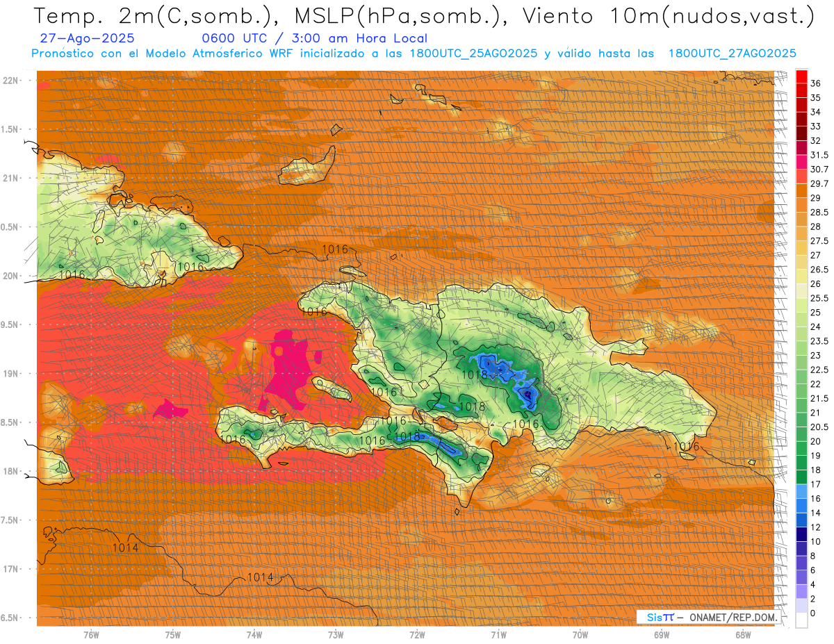Viewport: 834px width, 644px height.
Task: Click the bright red top color scale swatch
Action: click(801, 76)
